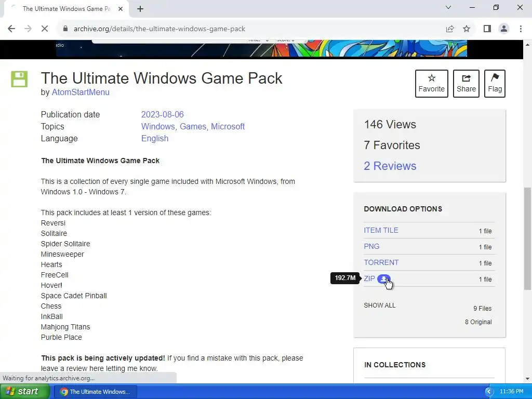
Task: Close The Ultimate Windows Game Pack tab
Action: click(121, 9)
